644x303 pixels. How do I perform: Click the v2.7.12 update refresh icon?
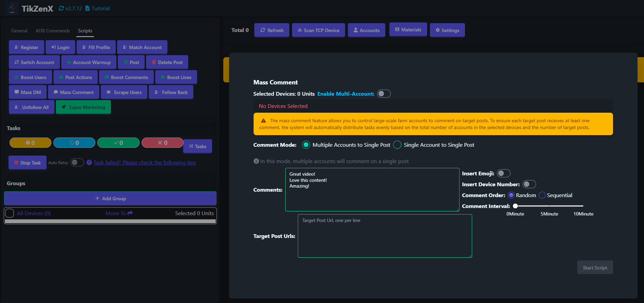(61, 8)
